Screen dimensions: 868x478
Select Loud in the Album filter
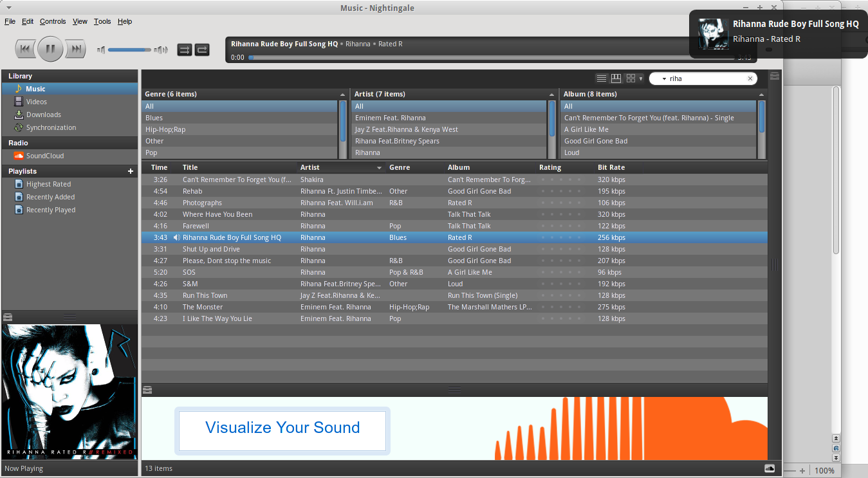coord(659,152)
